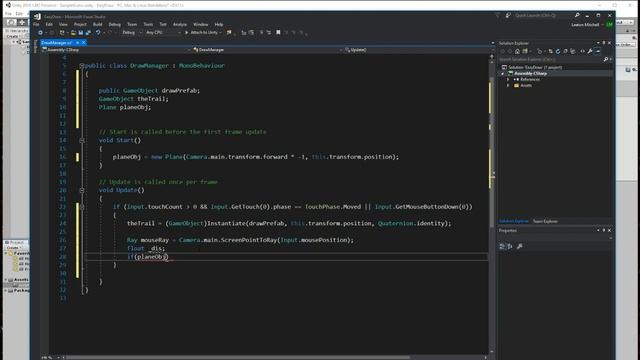Click the uncomment lines toolbar icon

pyautogui.click(x=269, y=33)
